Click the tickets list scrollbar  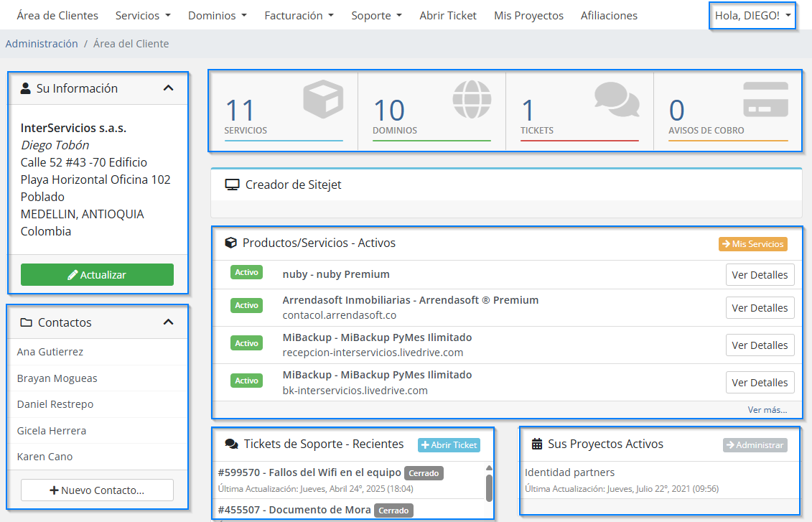point(489,488)
